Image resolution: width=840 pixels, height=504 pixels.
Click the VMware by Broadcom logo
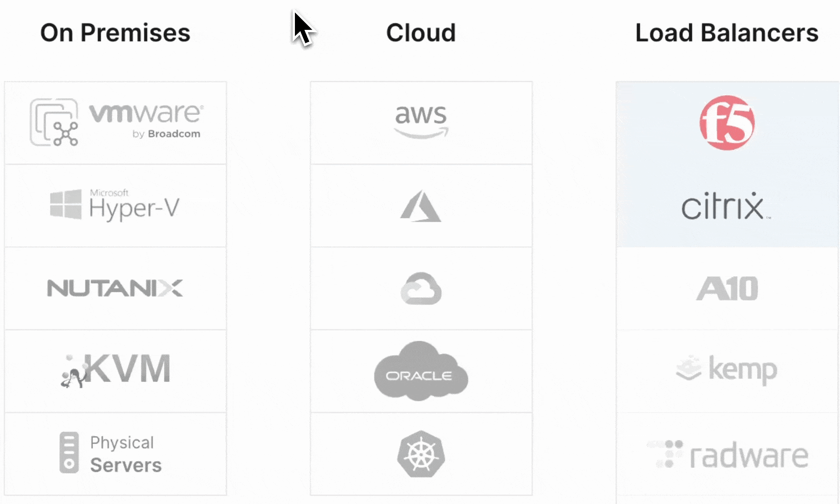pyautogui.click(x=115, y=123)
